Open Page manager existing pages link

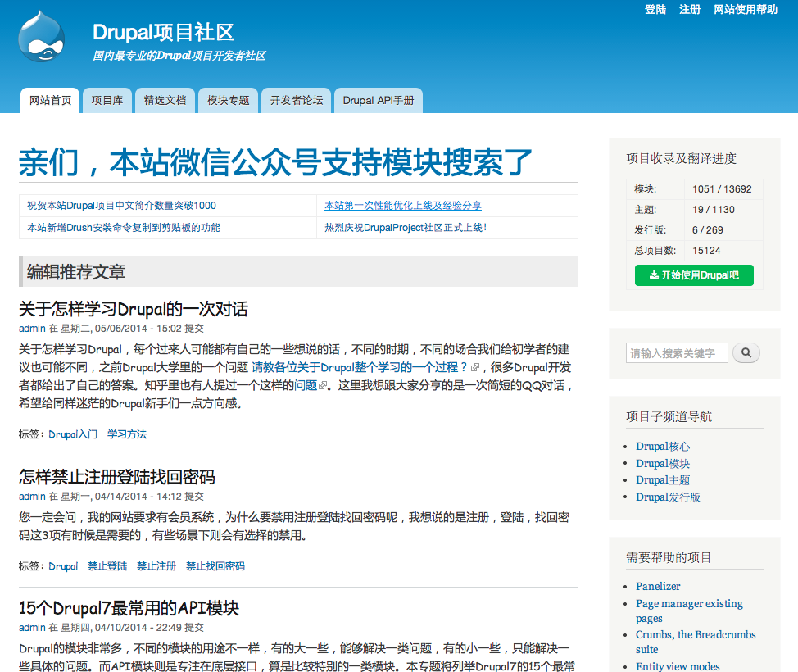pyautogui.click(x=689, y=611)
